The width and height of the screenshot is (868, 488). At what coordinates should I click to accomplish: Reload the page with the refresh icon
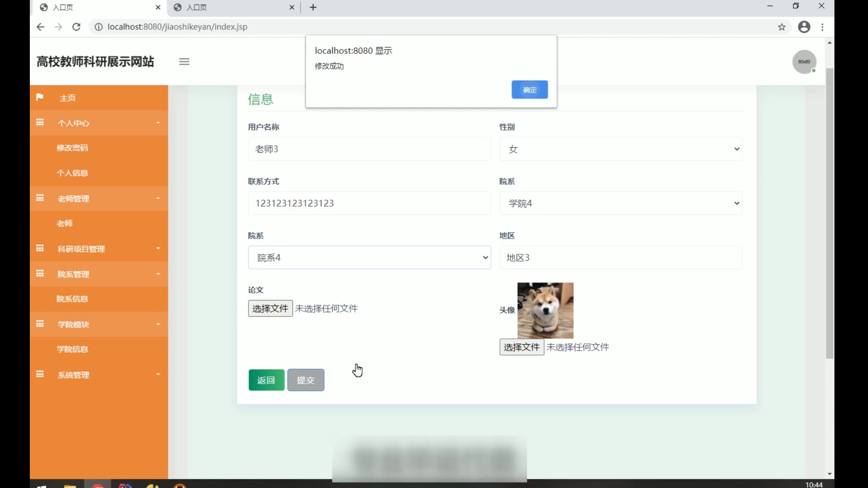tap(76, 27)
